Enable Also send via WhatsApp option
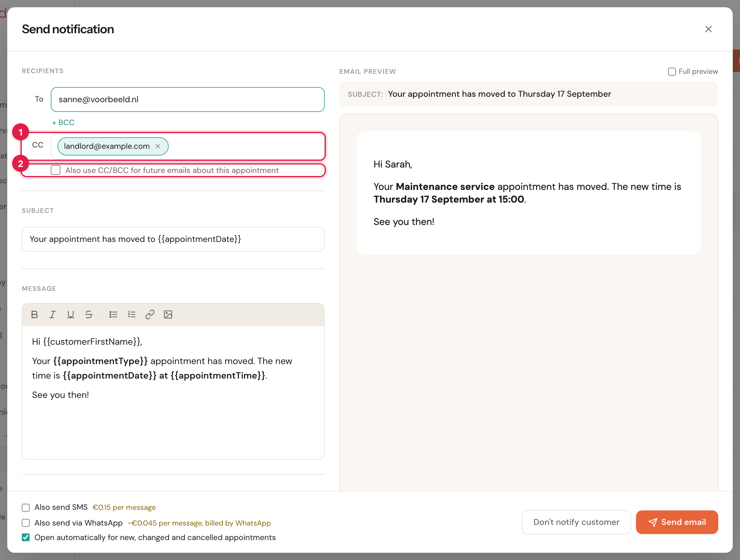 26,523
